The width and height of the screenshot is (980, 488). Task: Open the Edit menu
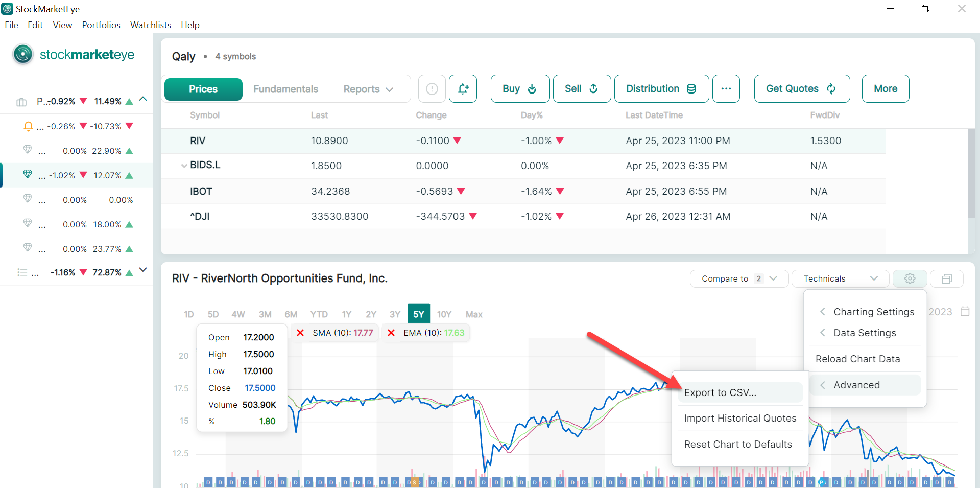click(35, 25)
